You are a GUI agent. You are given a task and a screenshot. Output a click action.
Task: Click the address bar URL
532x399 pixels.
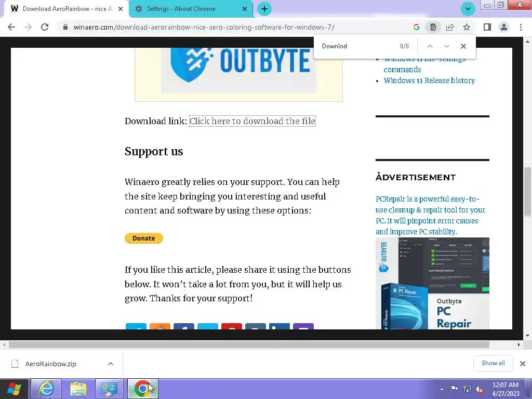coord(204,27)
